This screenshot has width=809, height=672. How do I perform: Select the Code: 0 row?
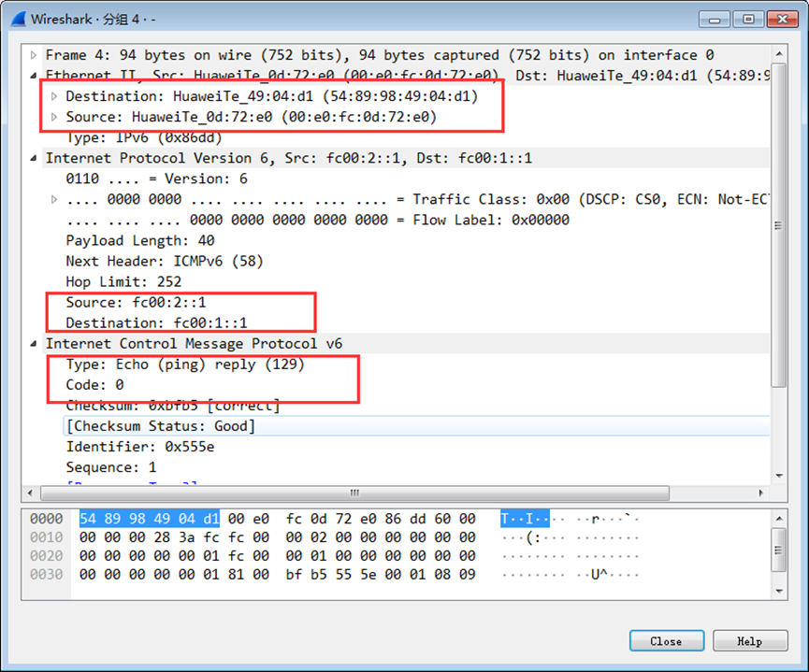(95, 385)
